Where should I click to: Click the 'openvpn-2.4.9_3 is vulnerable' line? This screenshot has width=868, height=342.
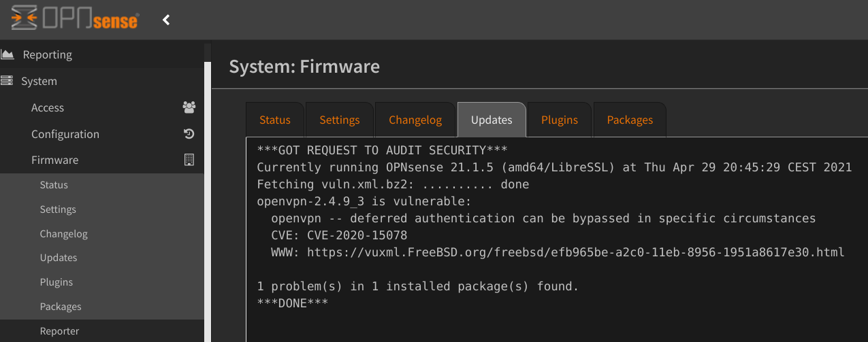364,202
